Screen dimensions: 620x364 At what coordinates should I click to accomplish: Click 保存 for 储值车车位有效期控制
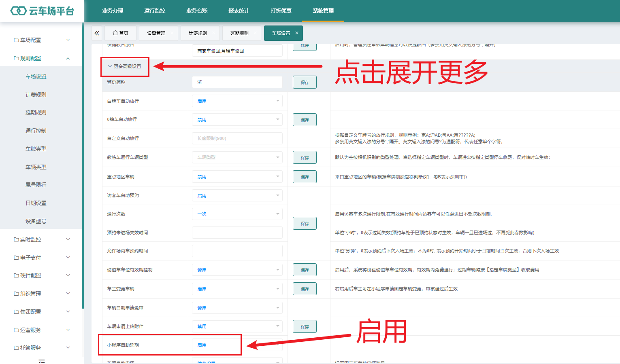pyautogui.click(x=305, y=270)
